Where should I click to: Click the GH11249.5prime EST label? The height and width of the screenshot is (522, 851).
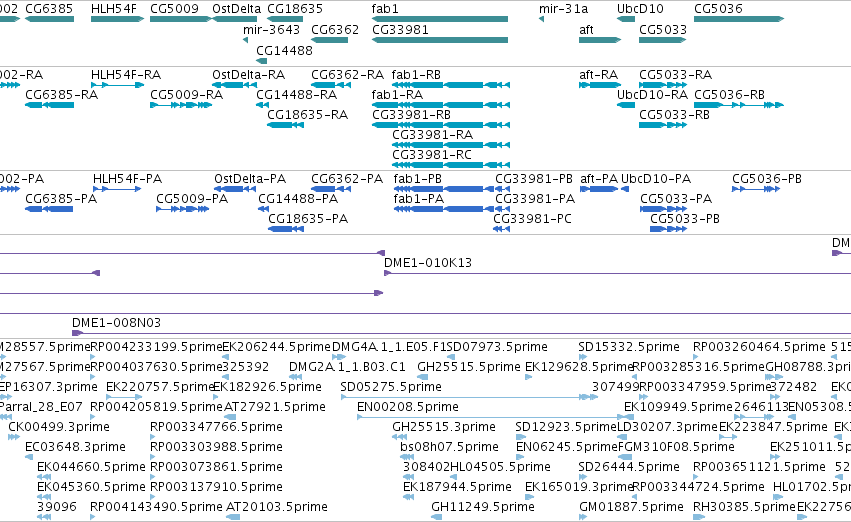pyautogui.click(x=482, y=507)
